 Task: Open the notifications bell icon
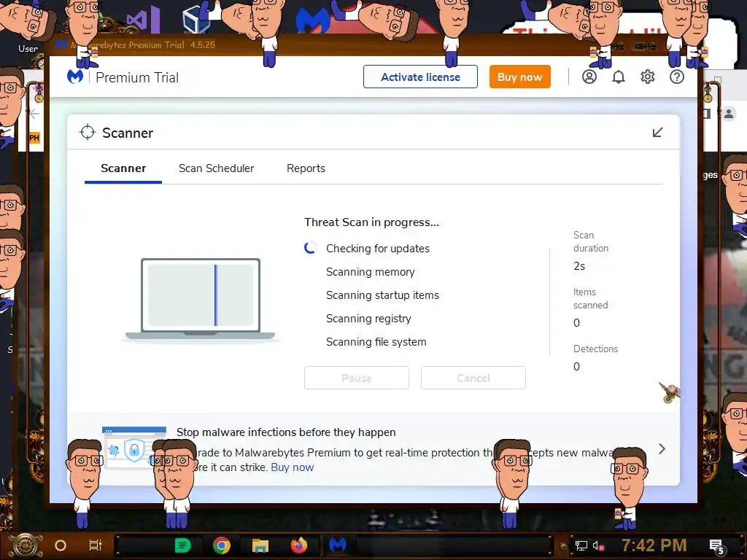[619, 77]
